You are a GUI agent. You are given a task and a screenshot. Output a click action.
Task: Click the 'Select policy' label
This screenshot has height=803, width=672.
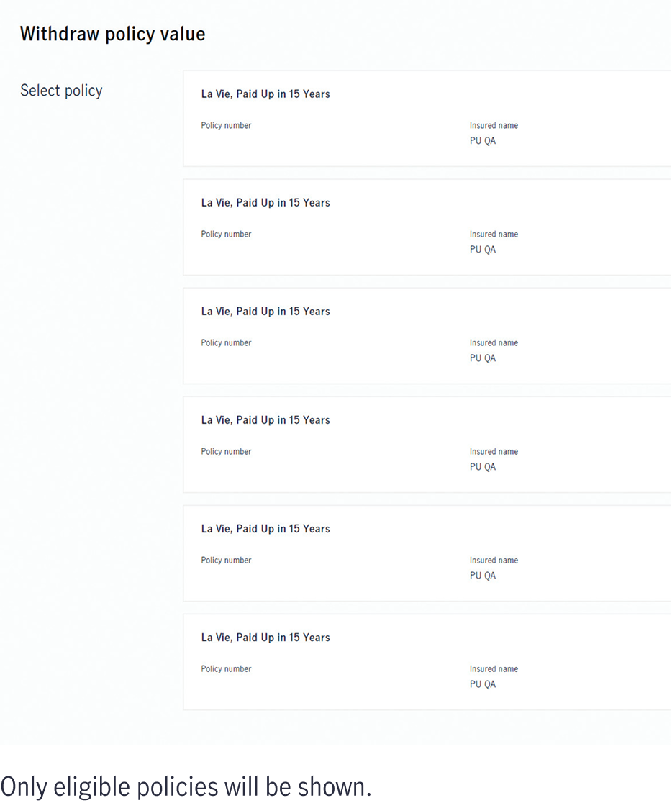[x=61, y=91]
